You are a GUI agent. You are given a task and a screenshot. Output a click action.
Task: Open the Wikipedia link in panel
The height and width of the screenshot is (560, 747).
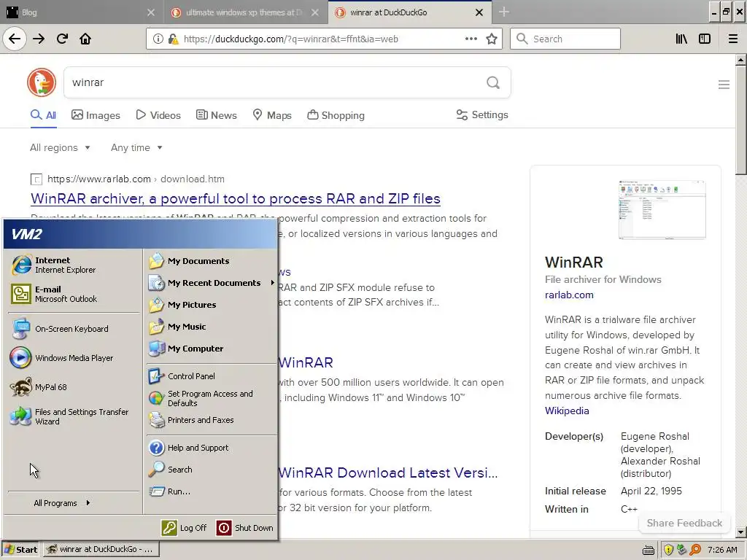point(567,411)
